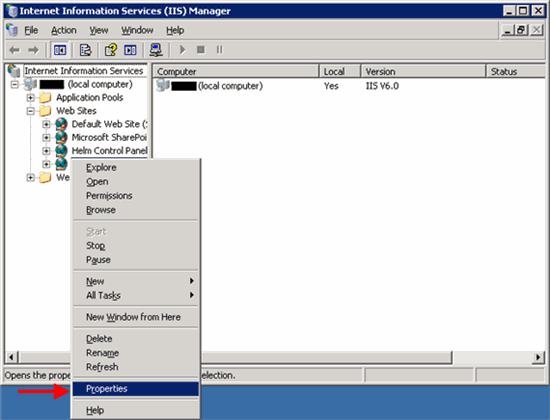The image size is (550, 420).
Task: Collapse the local computer tree node
Action: pyautogui.click(x=14, y=84)
